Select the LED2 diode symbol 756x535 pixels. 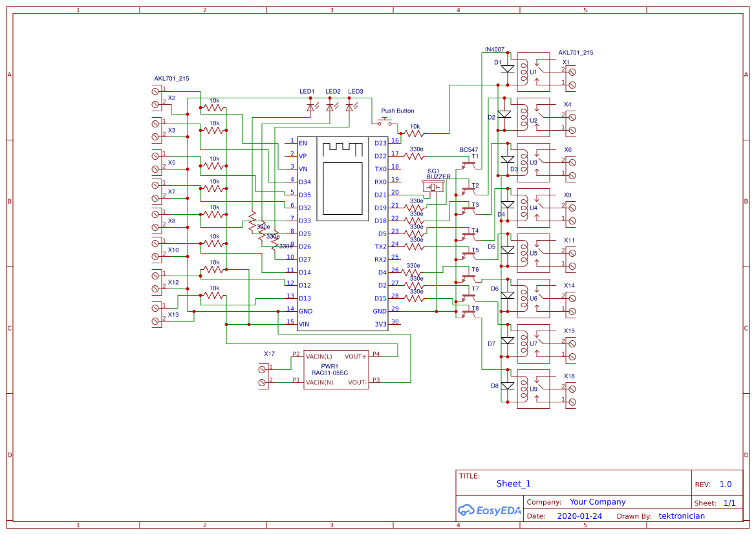[330, 107]
